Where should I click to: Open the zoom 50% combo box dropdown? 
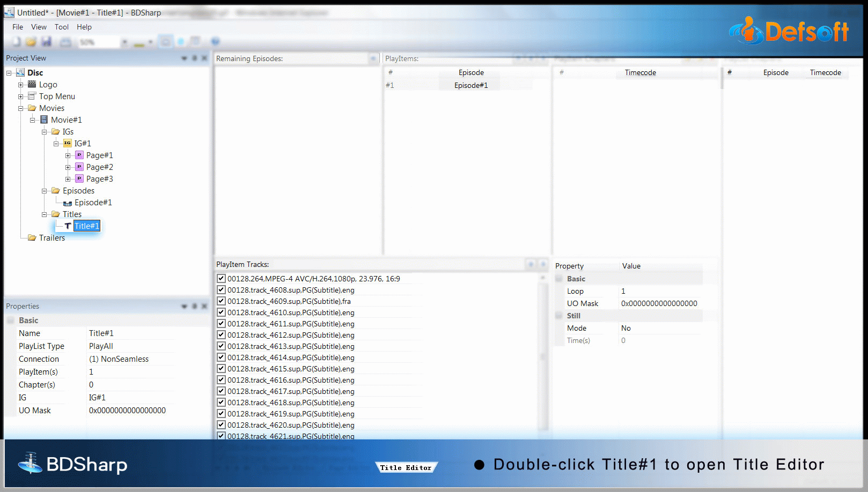click(124, 42)
